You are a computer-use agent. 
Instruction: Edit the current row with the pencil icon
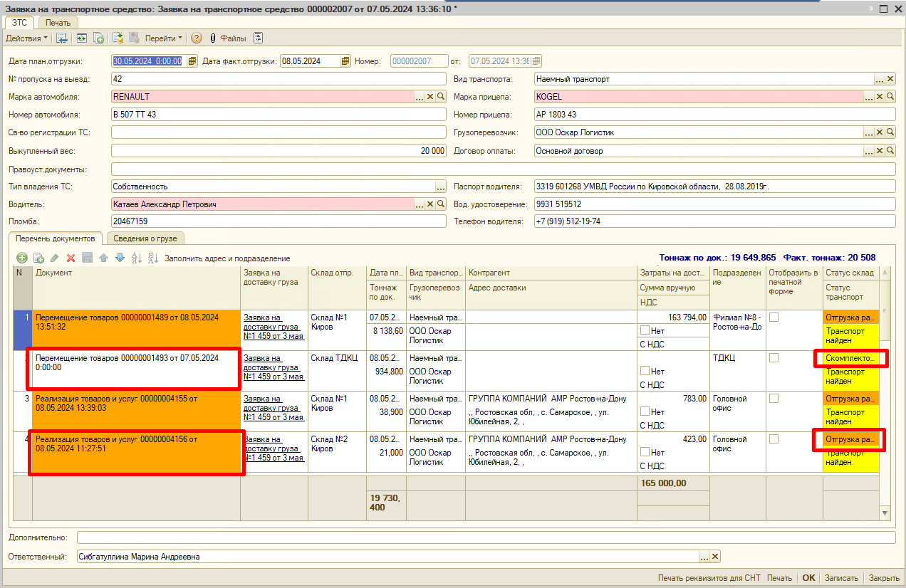coord(55,258)
